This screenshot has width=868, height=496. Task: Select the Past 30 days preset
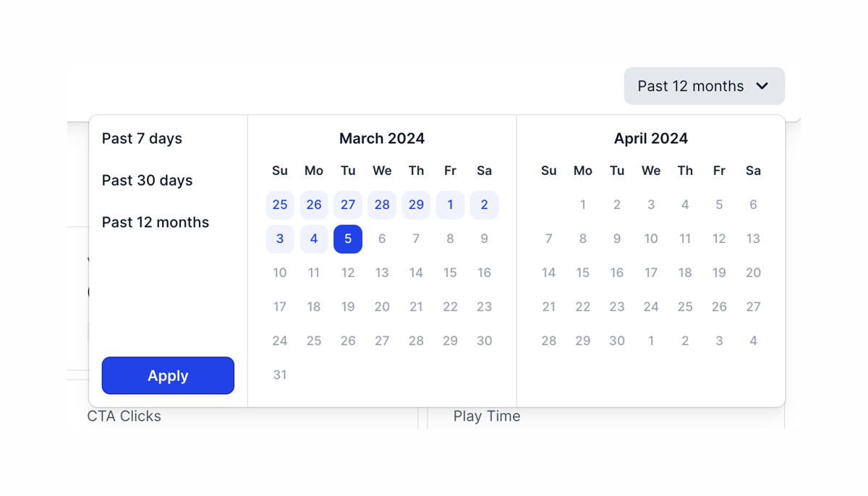point(147,180)
